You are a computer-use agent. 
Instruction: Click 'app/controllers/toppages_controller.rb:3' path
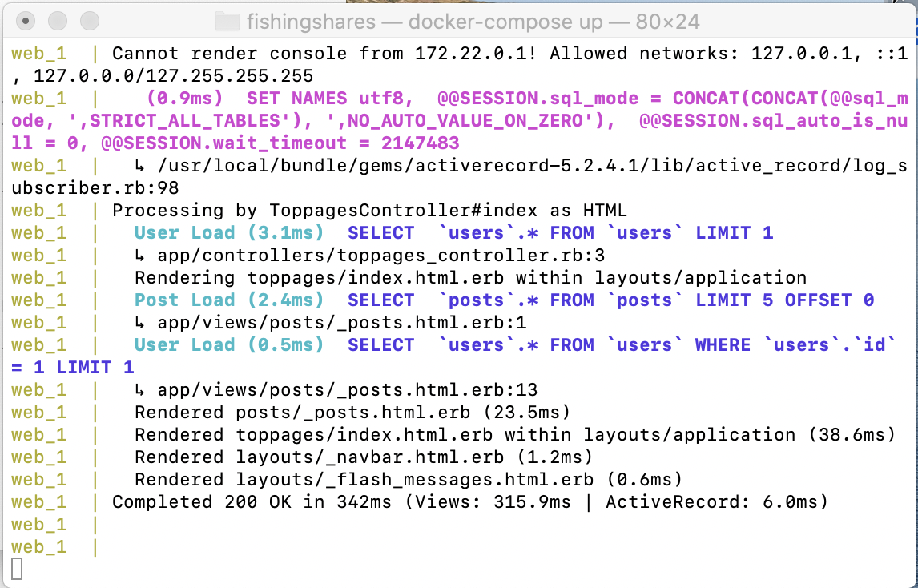click(x=380, y=256)
